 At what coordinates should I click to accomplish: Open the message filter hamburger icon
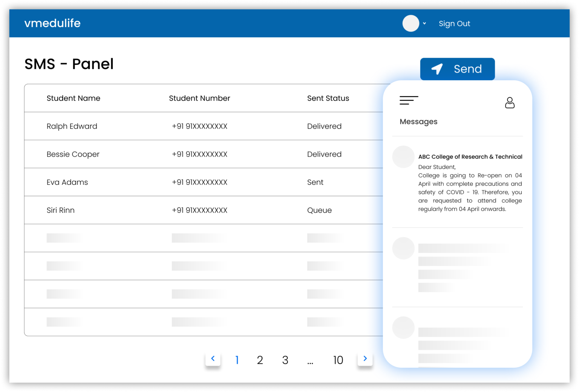coord(409,100)
